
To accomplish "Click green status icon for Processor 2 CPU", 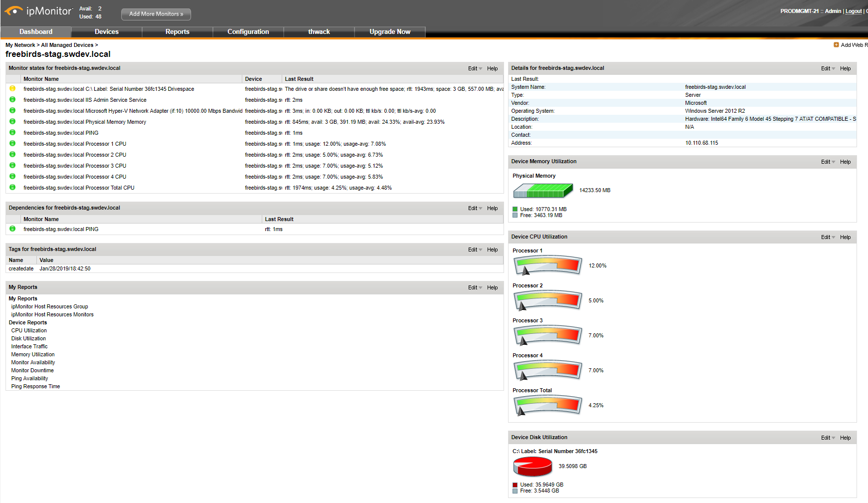I will 12,155.
